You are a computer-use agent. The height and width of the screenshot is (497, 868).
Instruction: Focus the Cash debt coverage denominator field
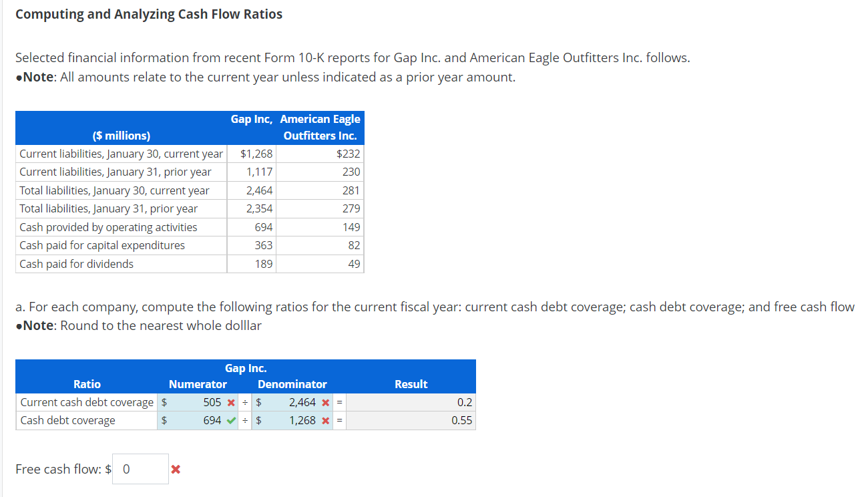coord(292,421)
